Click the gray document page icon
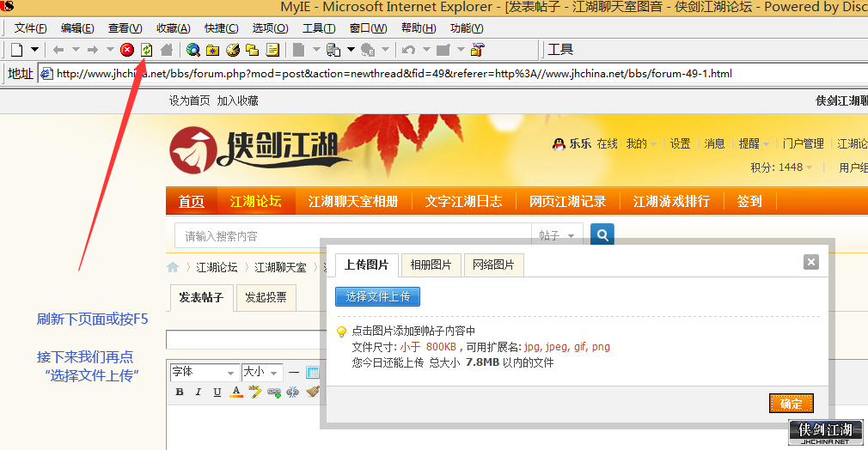The width and height of the screenshot is (868, 450). tap(298, 50)
